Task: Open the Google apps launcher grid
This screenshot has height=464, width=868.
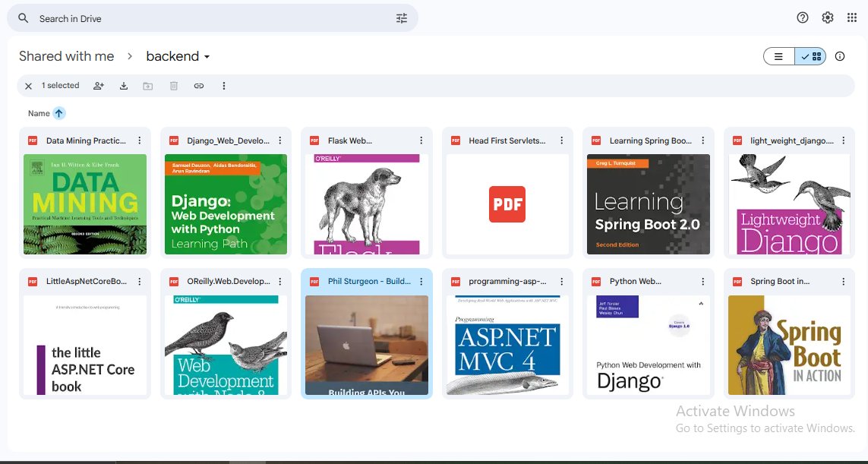Action: click(x=852, y=17)
